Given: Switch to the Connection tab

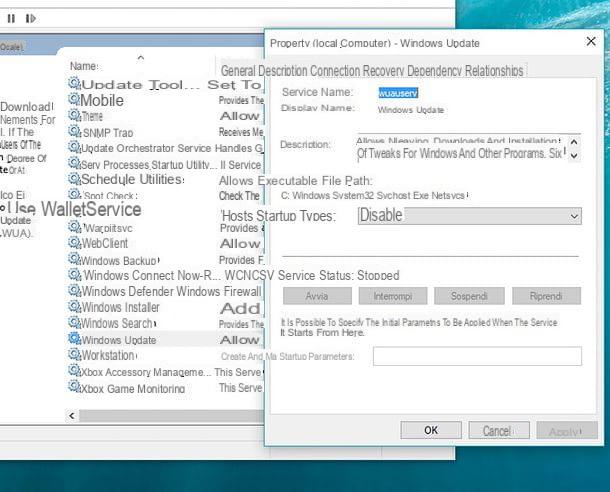Looking at the screenshot, I should [335, 71].
